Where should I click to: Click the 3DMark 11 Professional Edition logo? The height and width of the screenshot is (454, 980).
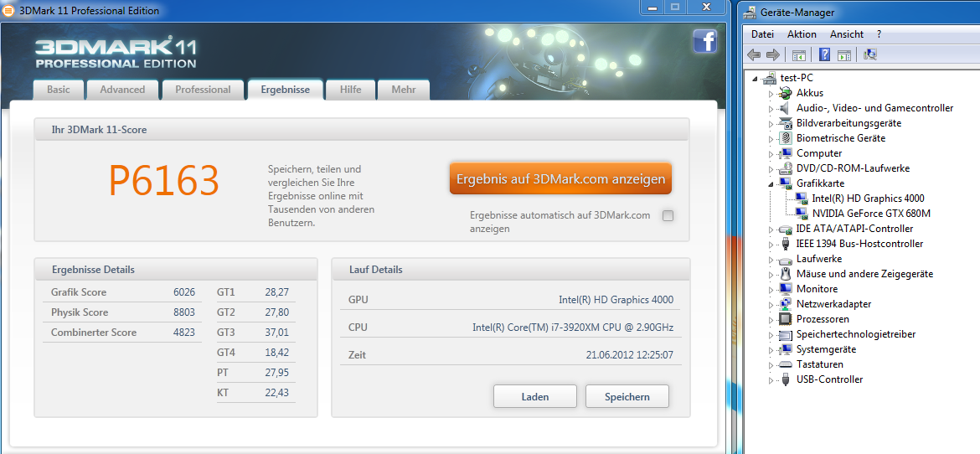click(116, 53)
